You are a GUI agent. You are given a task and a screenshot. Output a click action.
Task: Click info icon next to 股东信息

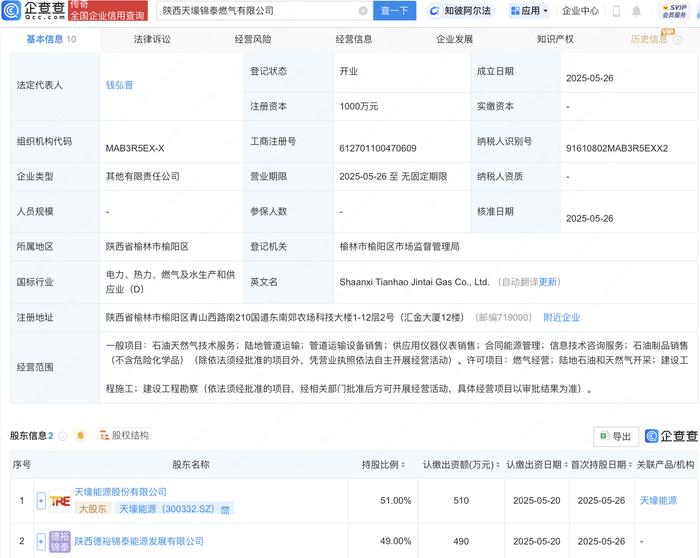pyautogui.click(x=63, y=436)
